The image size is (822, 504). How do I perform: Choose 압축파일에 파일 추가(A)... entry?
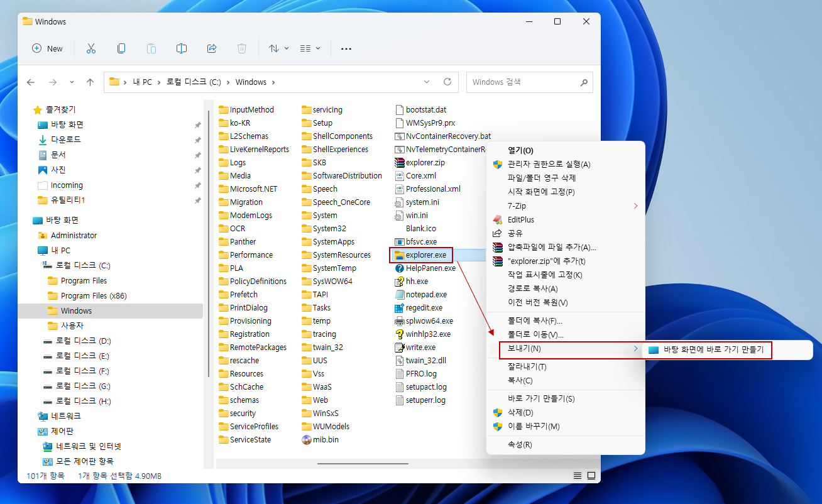point(566,248)
